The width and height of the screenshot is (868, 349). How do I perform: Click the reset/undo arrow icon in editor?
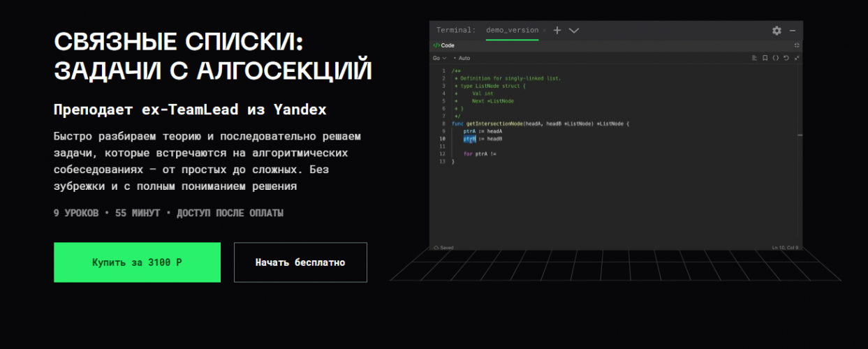click(786, 58)
